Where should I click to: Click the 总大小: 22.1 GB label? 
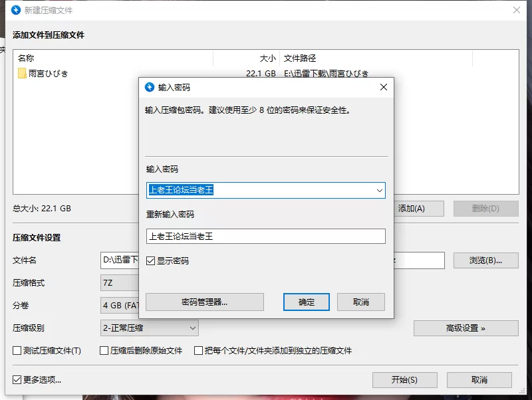click(42, 209)
